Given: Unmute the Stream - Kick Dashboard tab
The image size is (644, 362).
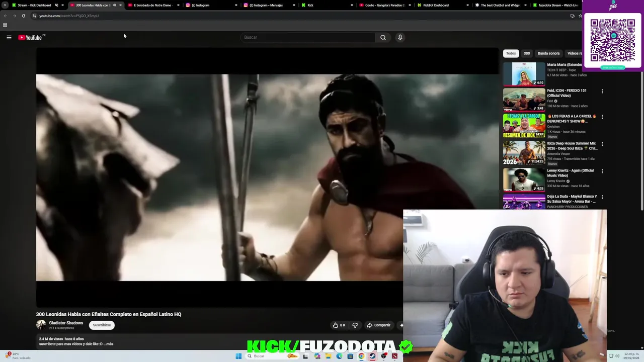Looking at the screenshot, I should [x=56, y=5].
